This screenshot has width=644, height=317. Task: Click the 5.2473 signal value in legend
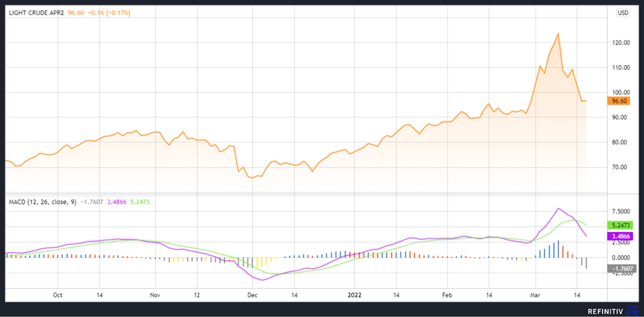pyautogui.click(x=140, y=202)
